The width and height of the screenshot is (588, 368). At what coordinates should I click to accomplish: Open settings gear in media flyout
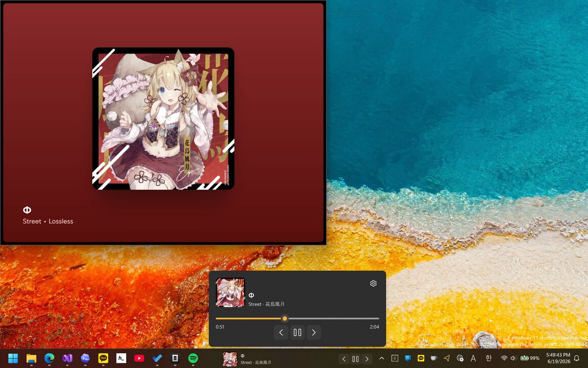coord(373,284)
